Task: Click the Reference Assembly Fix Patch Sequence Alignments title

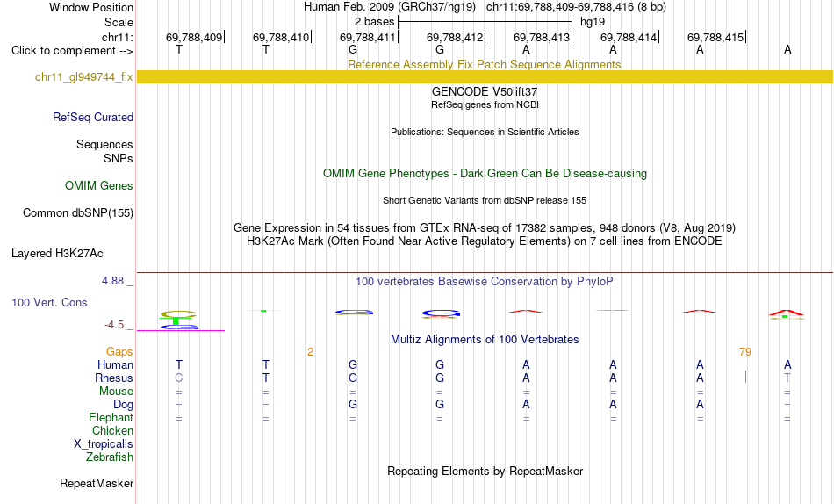Action: 485,64
